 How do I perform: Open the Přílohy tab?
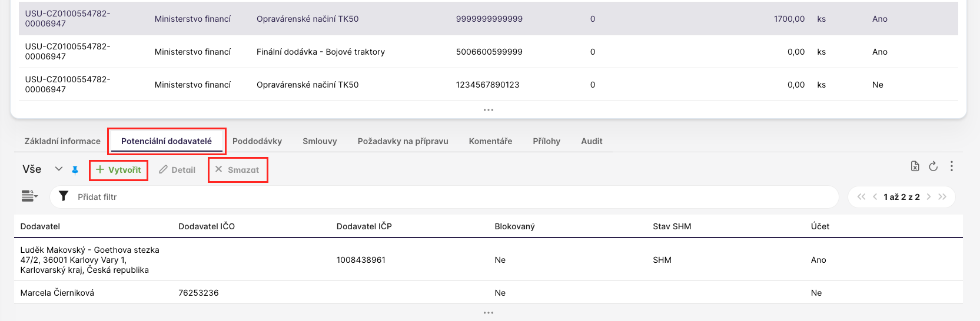pyautogui.click(x=546, y=141)
